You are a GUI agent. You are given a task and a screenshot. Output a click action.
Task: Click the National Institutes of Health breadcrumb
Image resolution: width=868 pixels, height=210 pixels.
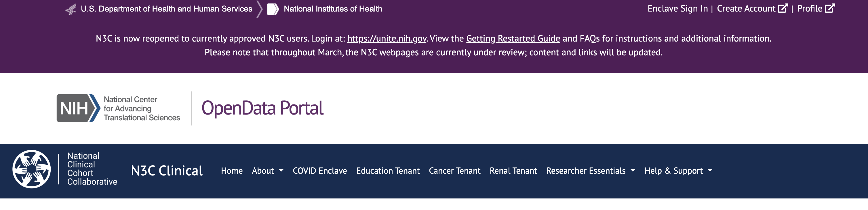(x=333, y=8)
